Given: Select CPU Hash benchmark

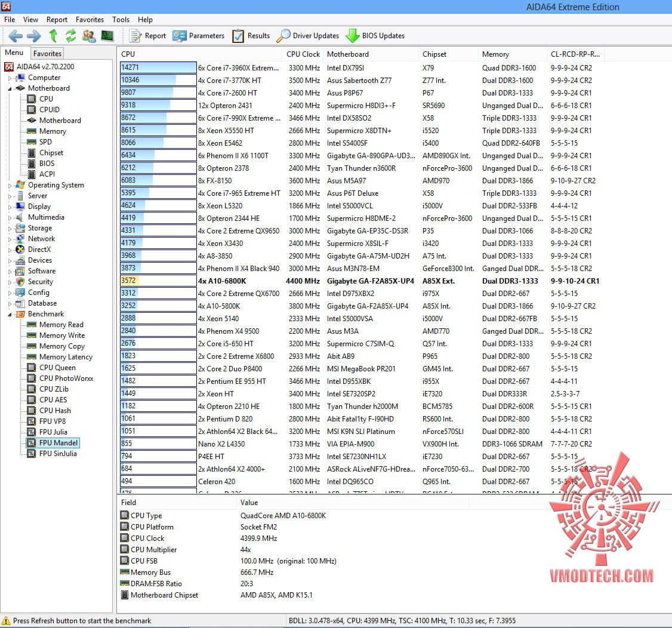Looking at the screenshot, I should (56, 410).
